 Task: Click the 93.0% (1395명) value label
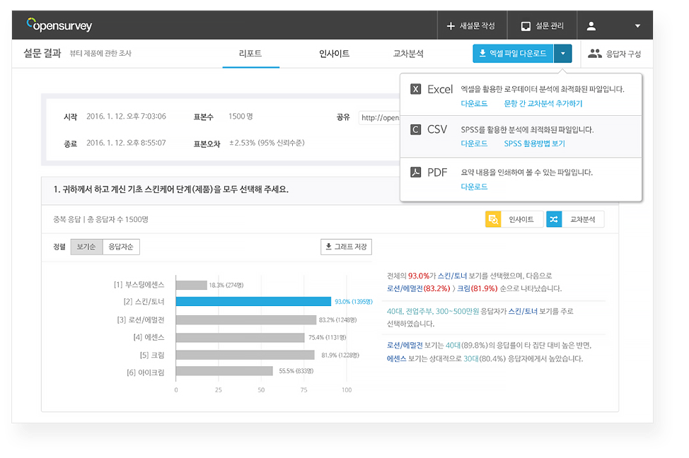pos(354,302)
